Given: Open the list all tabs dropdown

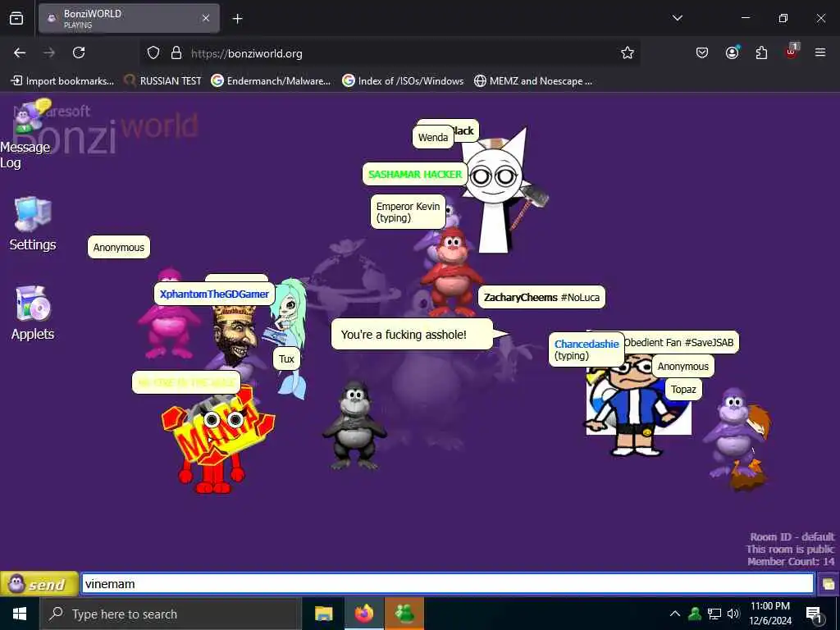Looking at the screenshot, I should pos(678,18).
